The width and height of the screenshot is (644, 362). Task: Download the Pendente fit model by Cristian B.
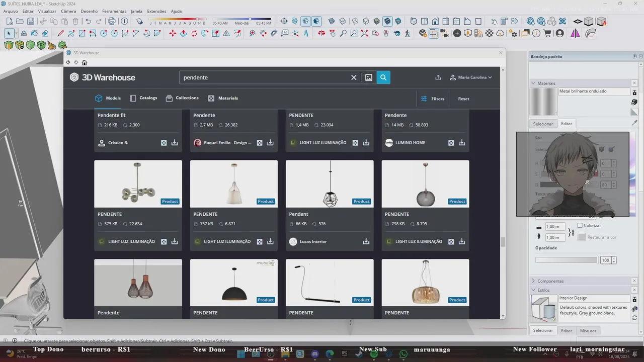click(175, 143)
